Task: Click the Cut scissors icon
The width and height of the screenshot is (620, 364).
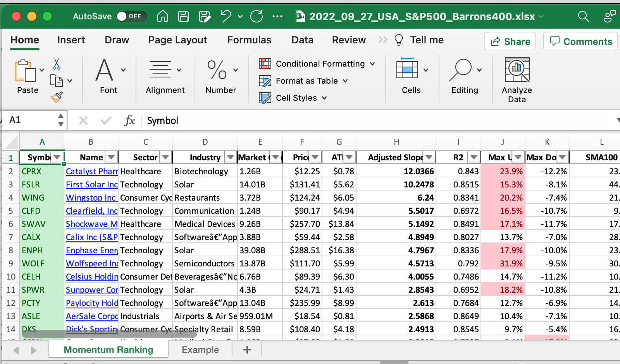Action: 57,64
